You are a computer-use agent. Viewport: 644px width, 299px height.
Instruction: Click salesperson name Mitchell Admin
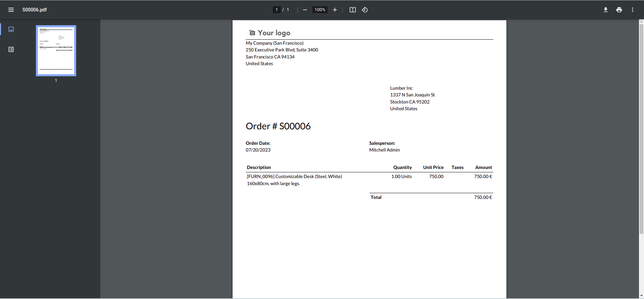(x=385, y=150)
